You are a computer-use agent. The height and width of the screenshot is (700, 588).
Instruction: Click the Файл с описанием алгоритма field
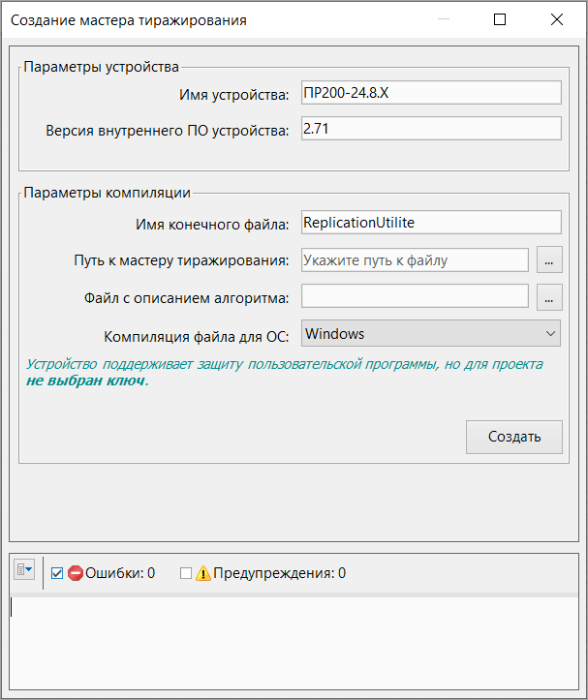click(x=415, y=296)
